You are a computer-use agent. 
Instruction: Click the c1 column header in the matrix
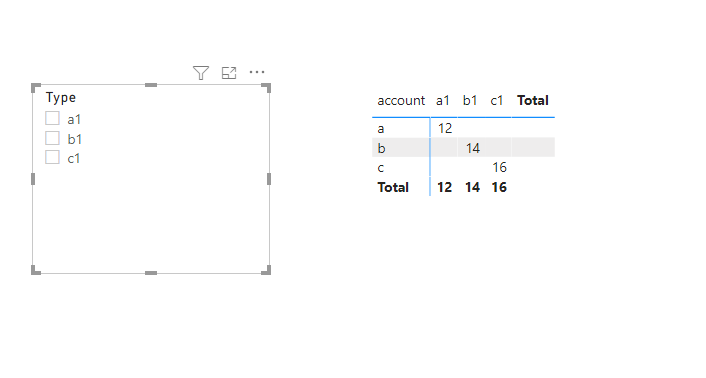pyautogui.click(x=497, y=100)
